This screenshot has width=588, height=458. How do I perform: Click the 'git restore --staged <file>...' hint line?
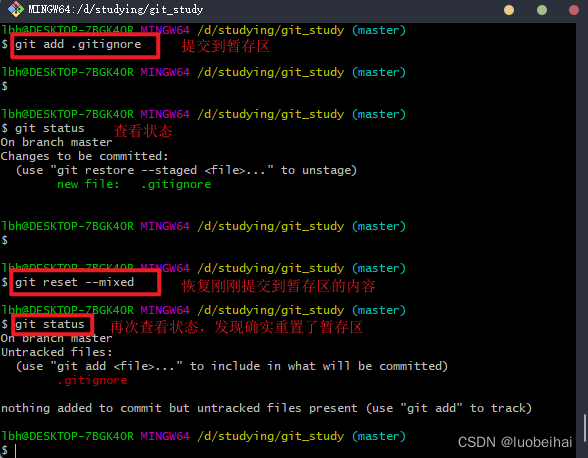[186, 170]
